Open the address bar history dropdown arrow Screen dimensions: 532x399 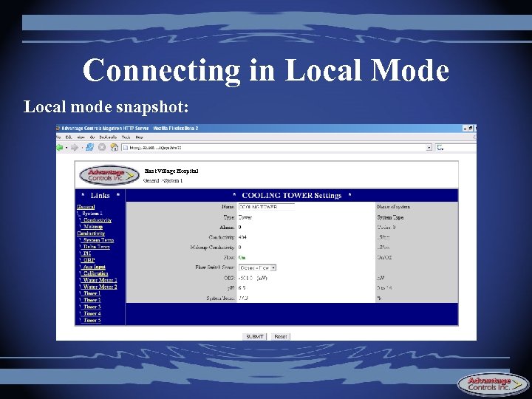(429, 148)
